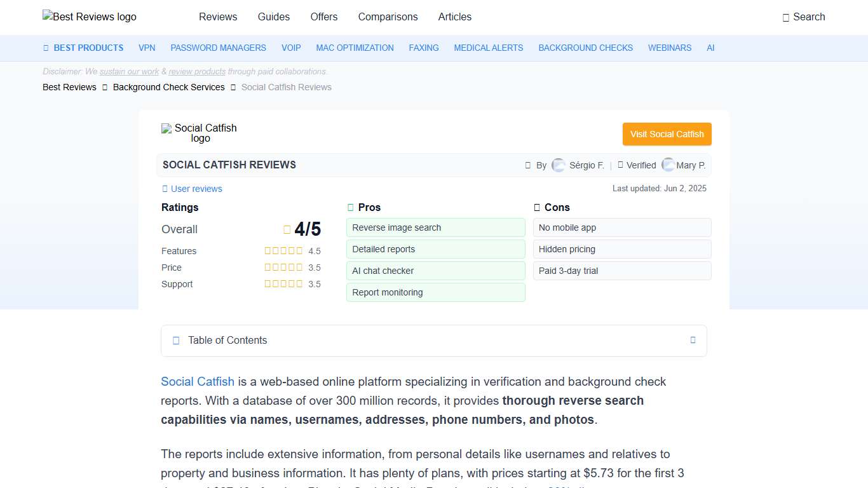Screen dimensions: 868x488
Task: Open the Reviews menu
Action: (218, 17)
